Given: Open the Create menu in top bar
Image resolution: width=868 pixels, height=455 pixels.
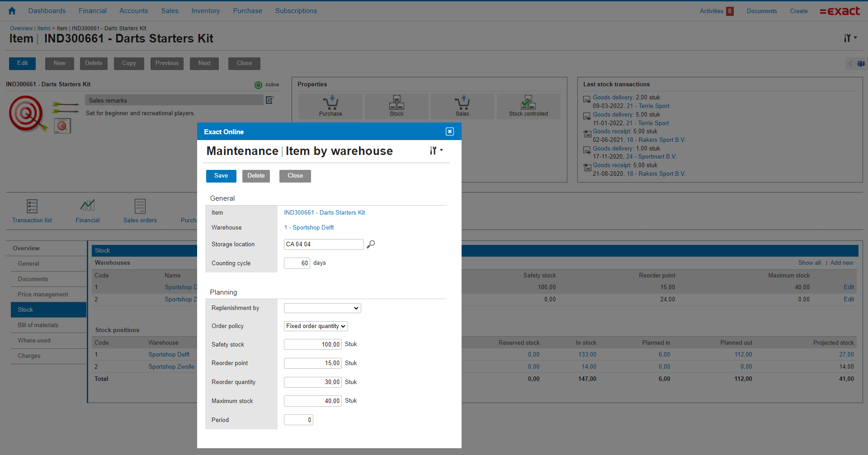Looking at the screenshot, I should tap(799, 11).
